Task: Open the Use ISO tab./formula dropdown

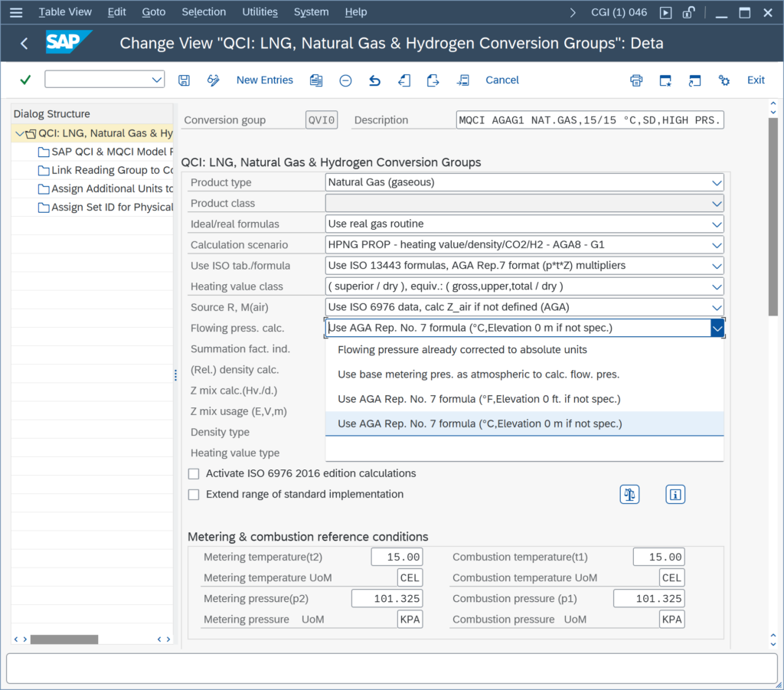Action: pyautogui.click(x=717, y=266)
